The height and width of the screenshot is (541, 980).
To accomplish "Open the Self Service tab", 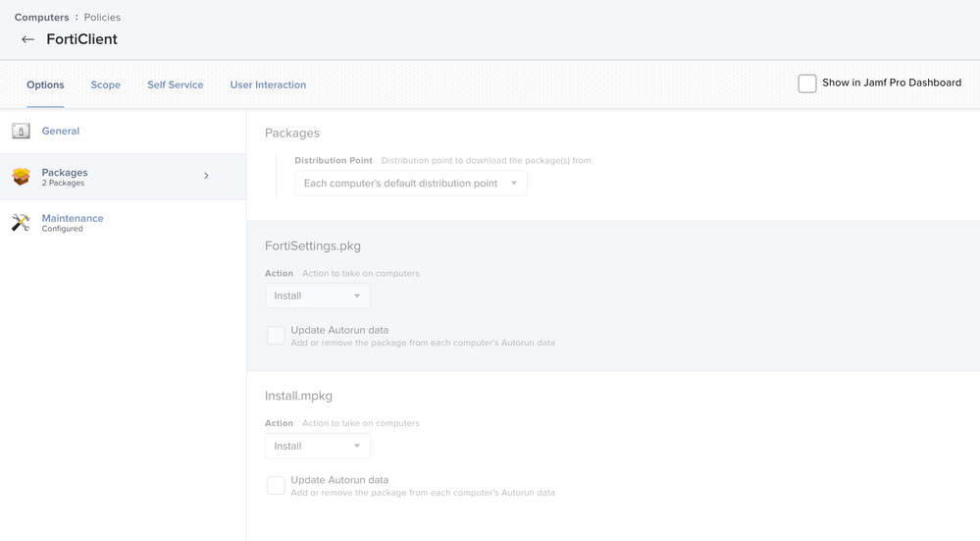I will pyautogui.click(x=175, y=85).
